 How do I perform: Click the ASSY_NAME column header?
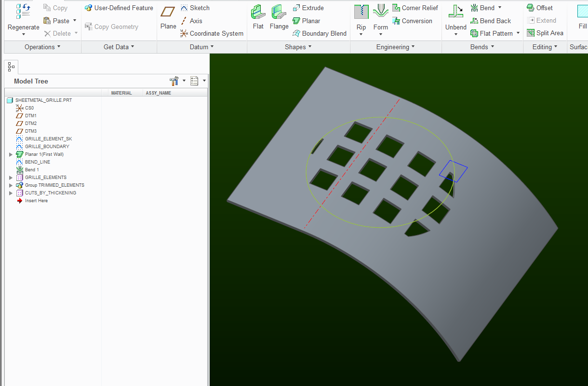point(159,93)
